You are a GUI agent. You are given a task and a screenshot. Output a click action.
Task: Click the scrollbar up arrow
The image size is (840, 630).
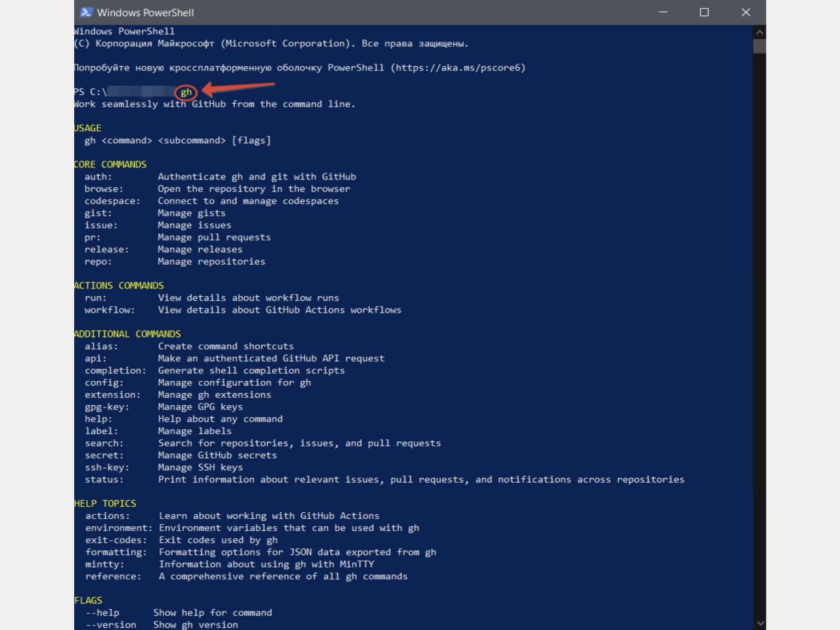(759, 32)
